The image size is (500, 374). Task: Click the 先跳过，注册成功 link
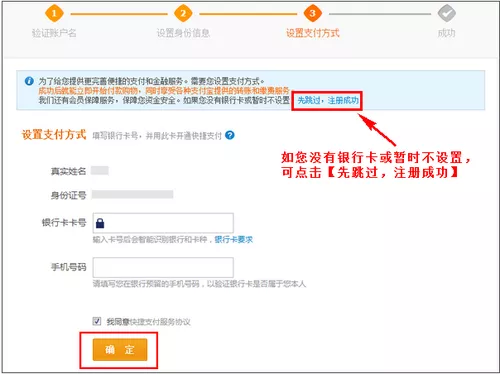(x=328, y=100)
